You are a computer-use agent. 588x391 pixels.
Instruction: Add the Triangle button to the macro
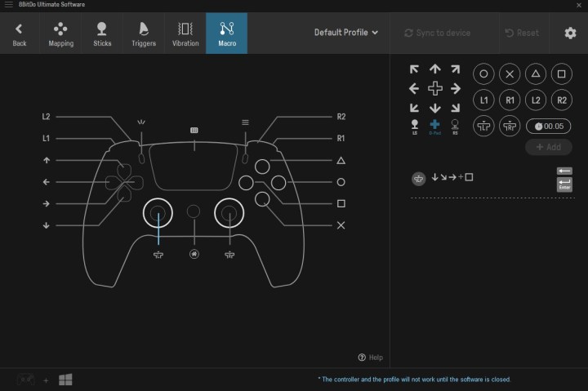point(535,73)
